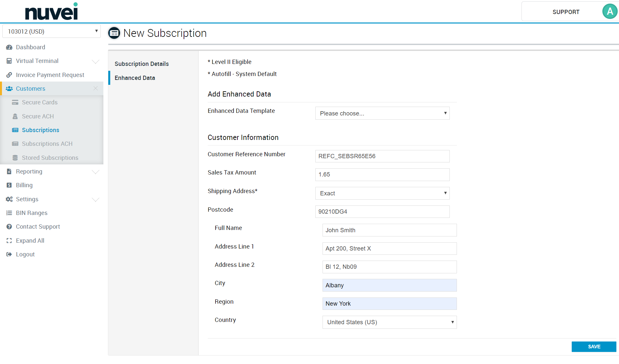619x364 pixels.
Task: Click the Sales Tax Amount field
Action: [382, 174]
